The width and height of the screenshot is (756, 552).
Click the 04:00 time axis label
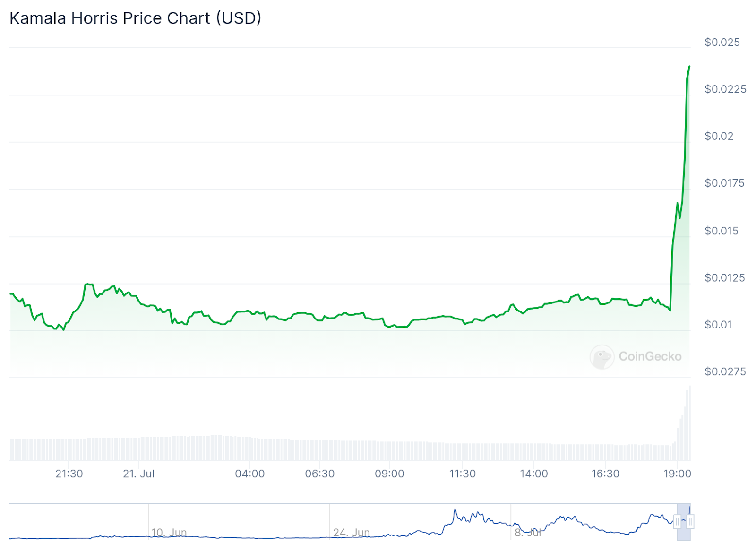250,474
